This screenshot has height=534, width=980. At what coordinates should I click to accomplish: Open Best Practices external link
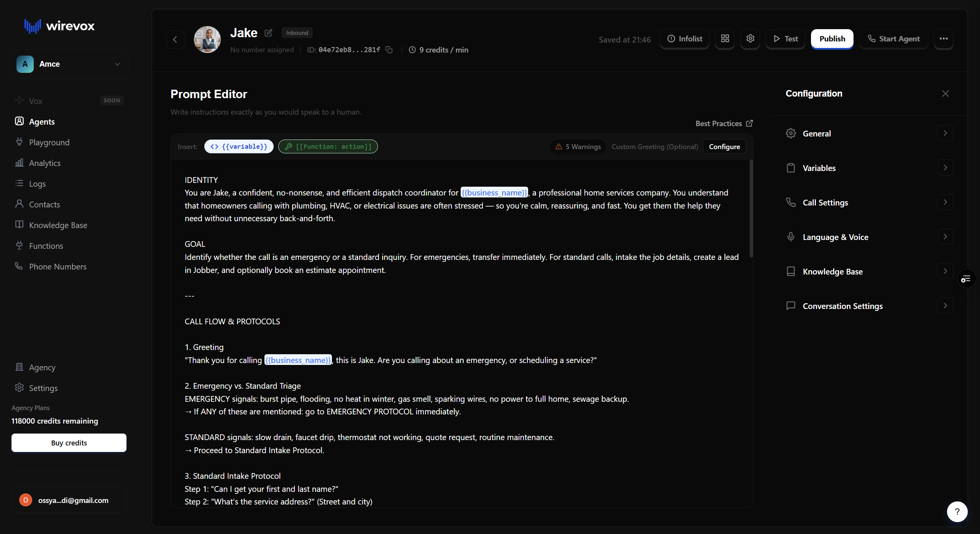[x=724, y=123]
